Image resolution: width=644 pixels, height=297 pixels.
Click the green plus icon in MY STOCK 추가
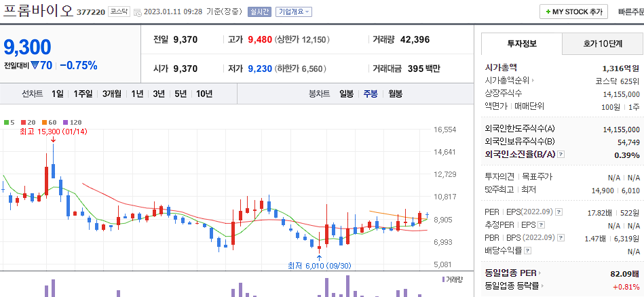pos(548,12)
